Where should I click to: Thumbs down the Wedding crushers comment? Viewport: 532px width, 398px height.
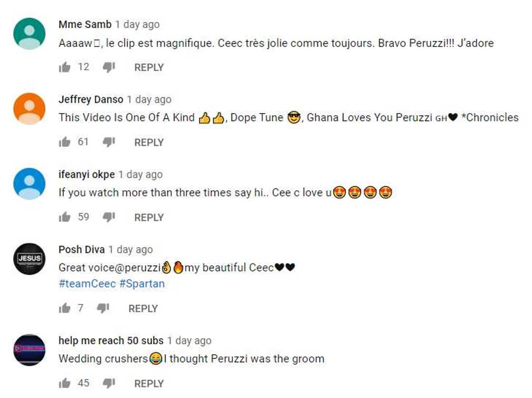109,383
